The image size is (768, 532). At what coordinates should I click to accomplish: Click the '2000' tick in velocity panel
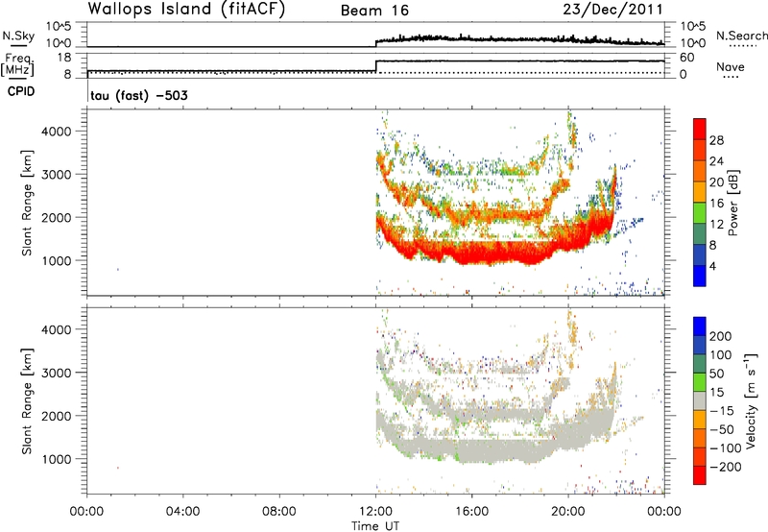click(57, 416)
